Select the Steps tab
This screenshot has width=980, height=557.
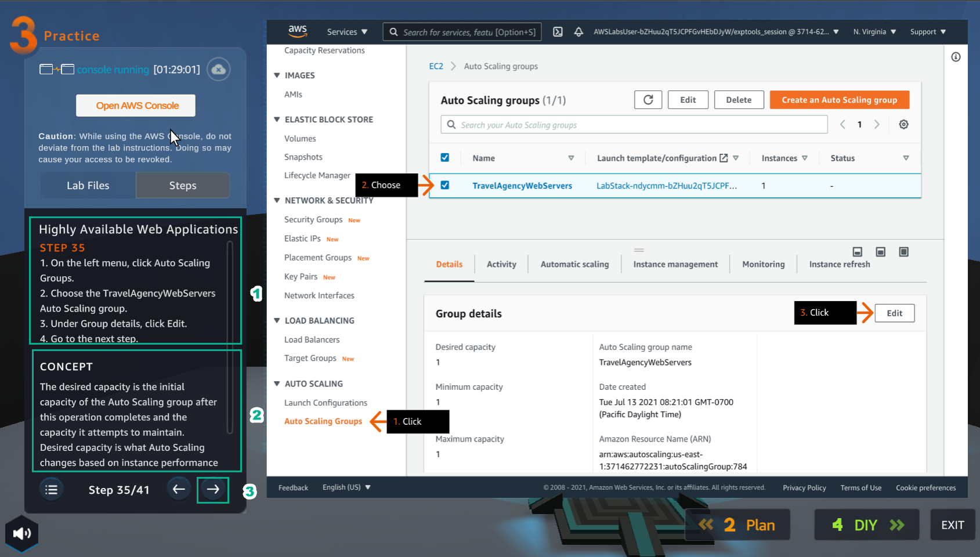(x=183, y=185)
